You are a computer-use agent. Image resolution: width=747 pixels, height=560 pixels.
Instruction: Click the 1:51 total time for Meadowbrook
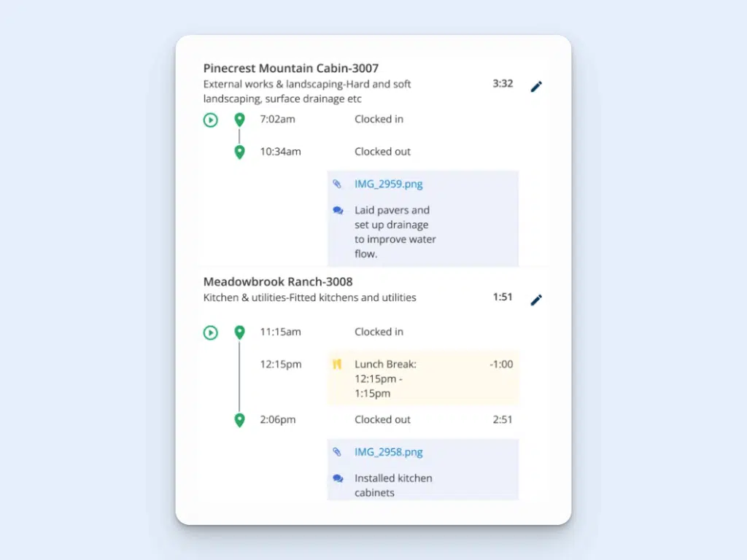502,297
